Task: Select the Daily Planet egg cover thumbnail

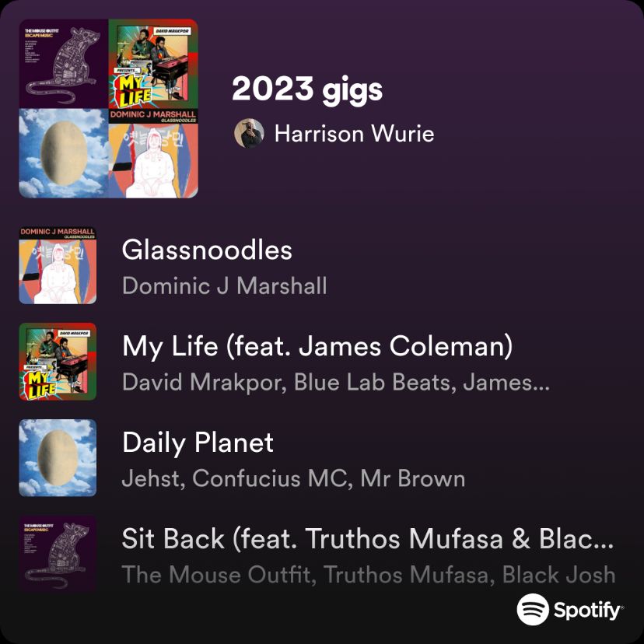Action: click(58, 457)
